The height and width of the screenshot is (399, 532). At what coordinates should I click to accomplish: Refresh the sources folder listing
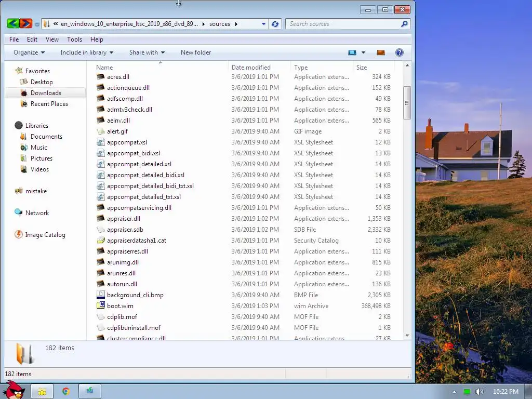coord(275,24)
